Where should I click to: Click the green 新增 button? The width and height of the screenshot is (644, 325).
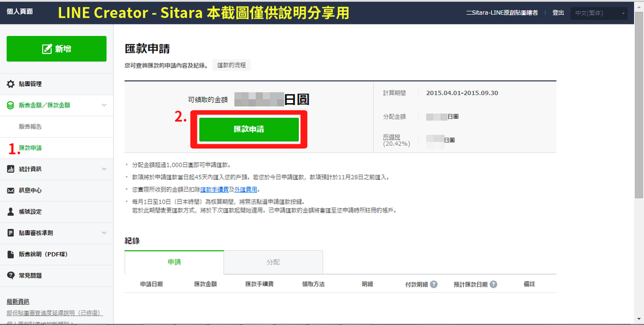(x=56, y=49)
